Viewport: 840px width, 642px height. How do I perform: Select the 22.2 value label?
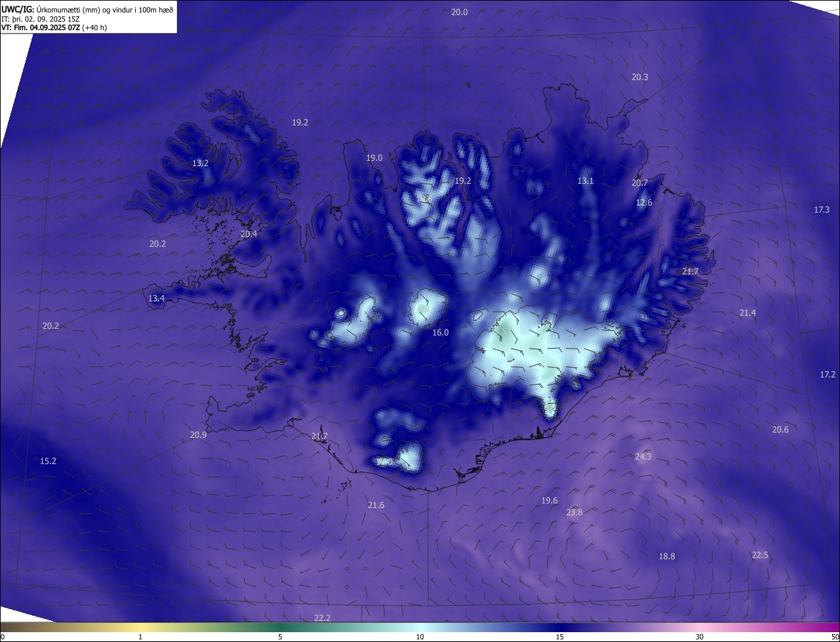(322, 618)
